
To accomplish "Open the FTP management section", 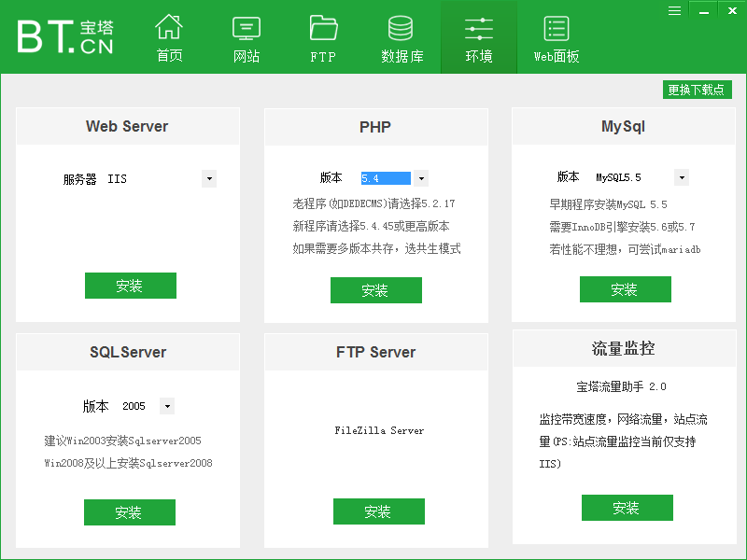I will (322, 37).
